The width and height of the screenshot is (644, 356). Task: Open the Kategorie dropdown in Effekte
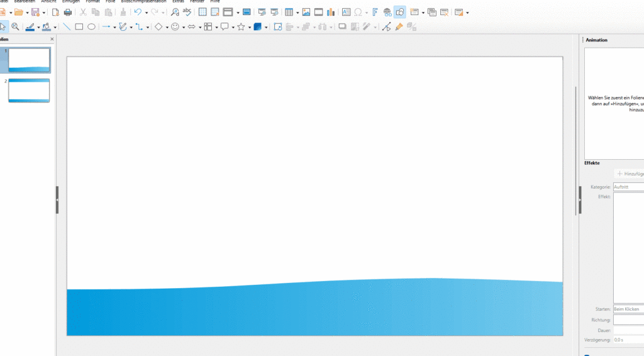(628, 187)
